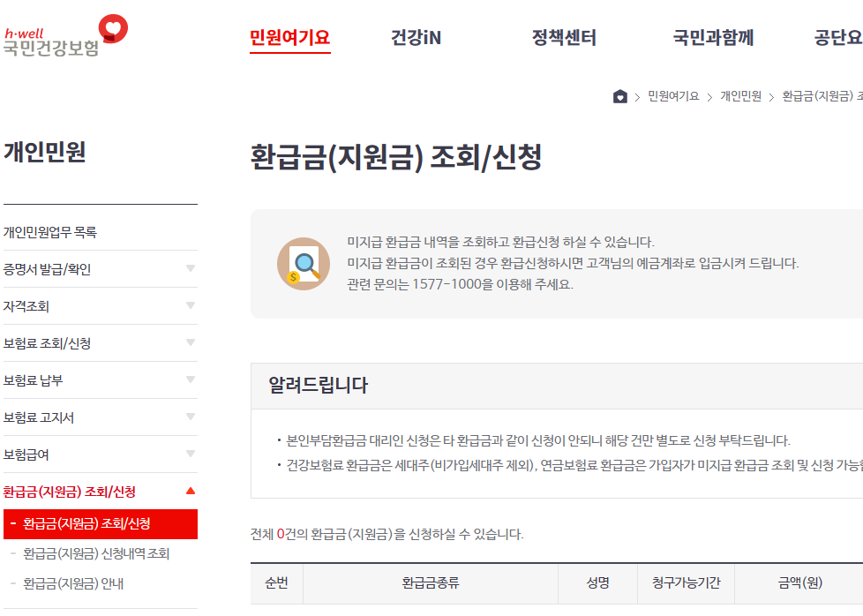Select 보험료 고지서 sidebar item
This screenshot has height=616, width=863.
point(39,417)
